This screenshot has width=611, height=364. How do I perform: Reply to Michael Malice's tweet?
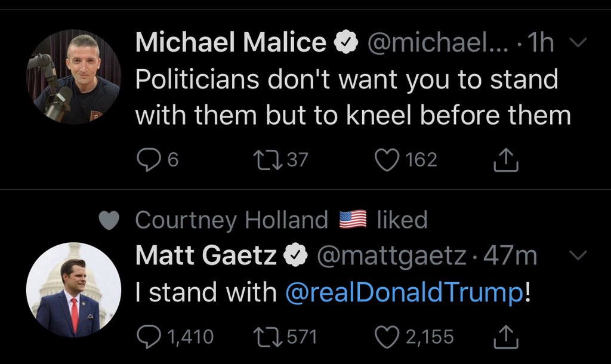(146, 159)
